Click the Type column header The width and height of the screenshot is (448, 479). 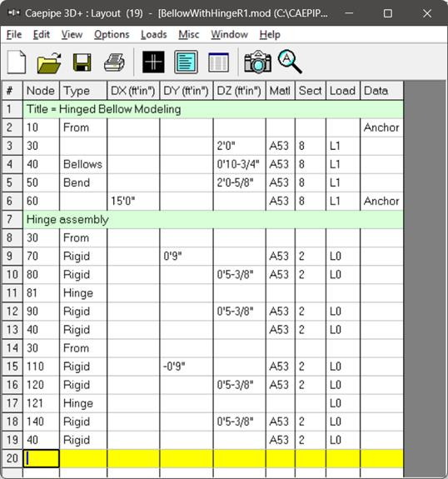point(83,91)
